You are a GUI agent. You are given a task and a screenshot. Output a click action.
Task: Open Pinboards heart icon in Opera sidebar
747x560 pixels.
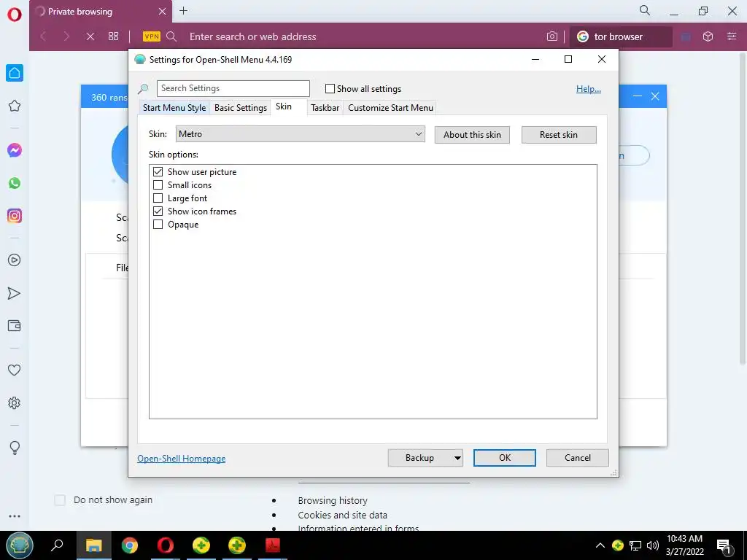(15, 370)
